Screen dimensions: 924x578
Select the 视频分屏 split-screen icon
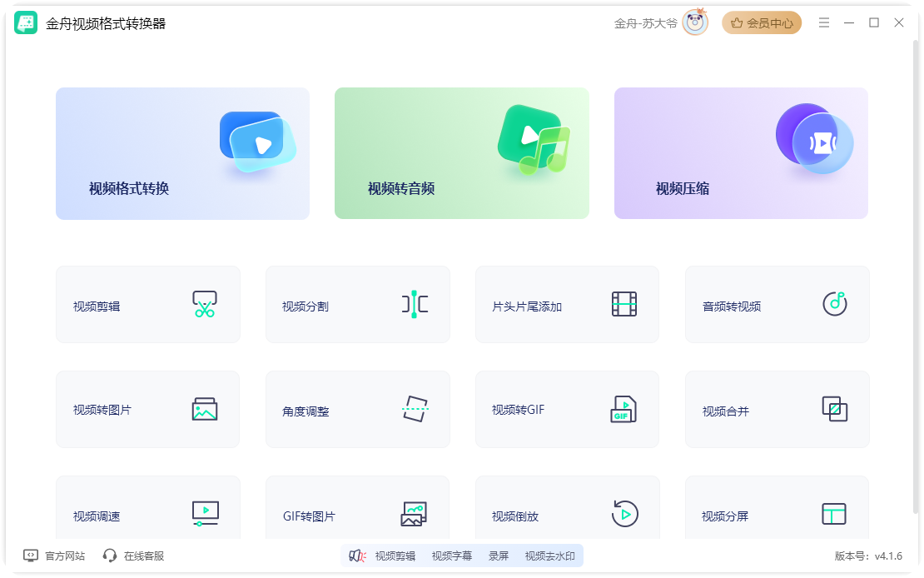pos(833,514)
